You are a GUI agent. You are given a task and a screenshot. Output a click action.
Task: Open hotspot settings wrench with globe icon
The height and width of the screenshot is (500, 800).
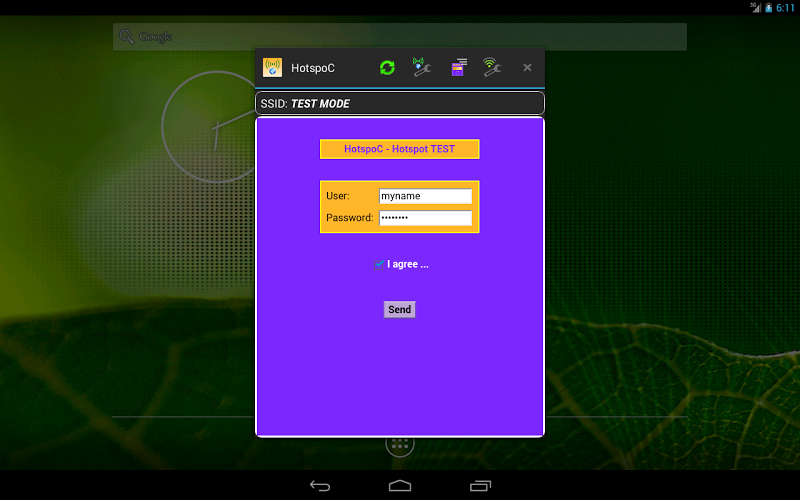point(421,67)
